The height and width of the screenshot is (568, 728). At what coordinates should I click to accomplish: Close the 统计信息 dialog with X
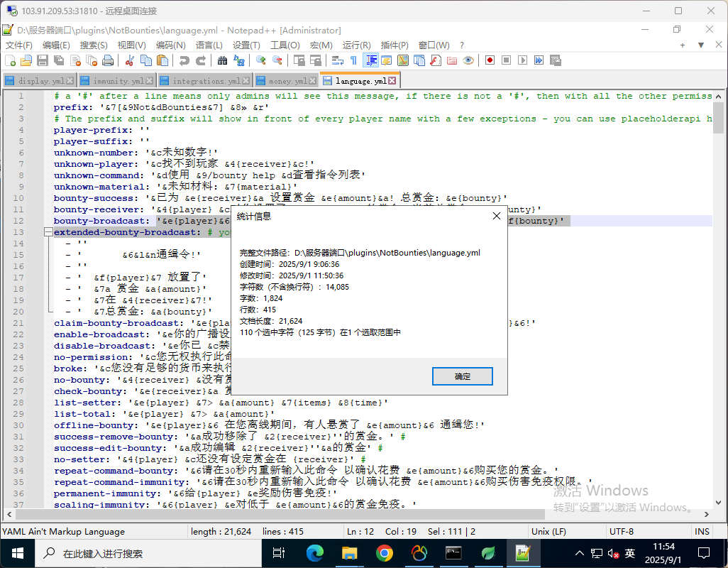[x=497, y=217]
